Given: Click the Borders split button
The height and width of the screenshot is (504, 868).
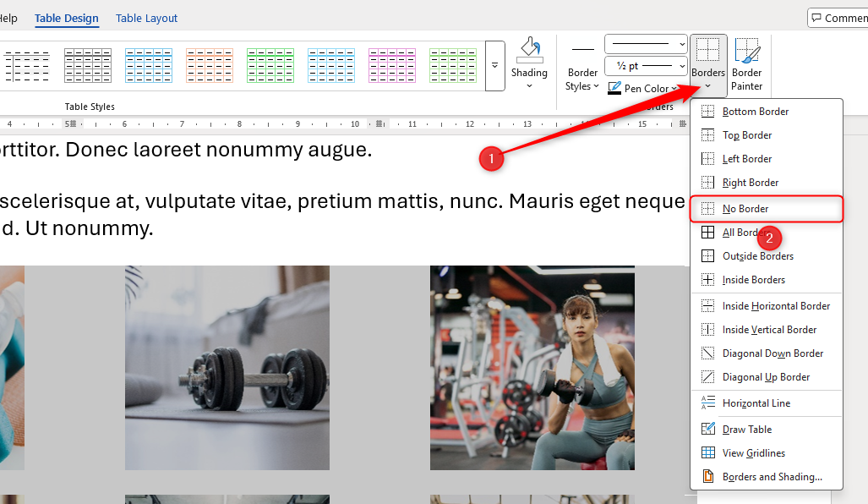Looking at the screenshot, I should tap(707, 53).
